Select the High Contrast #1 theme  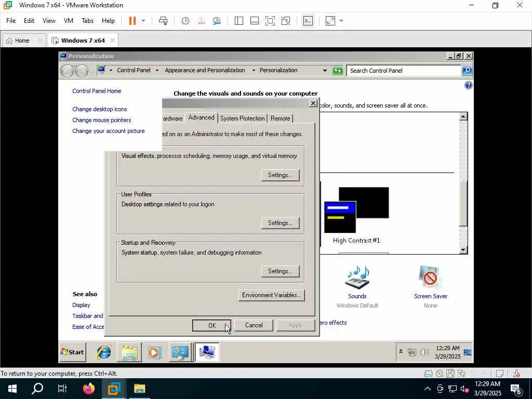tap(356, 216)
